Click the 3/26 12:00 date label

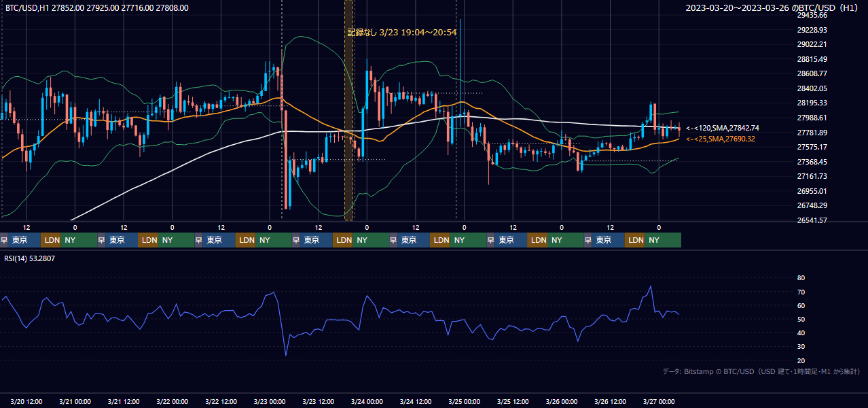611,401
